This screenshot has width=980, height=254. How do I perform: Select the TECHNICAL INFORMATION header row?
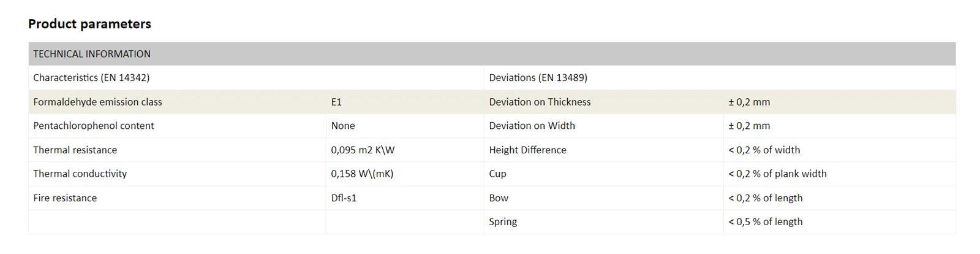(x=492, y=54)
